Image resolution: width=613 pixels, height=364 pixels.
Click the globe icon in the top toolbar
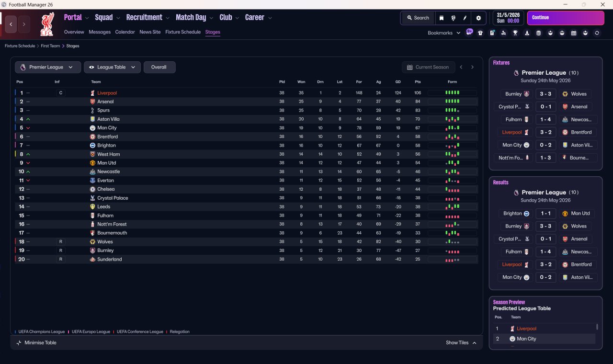[453, 18]
